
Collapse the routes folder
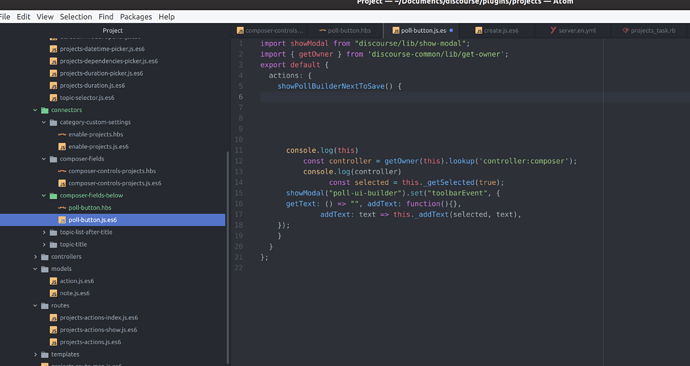[35, 305]
